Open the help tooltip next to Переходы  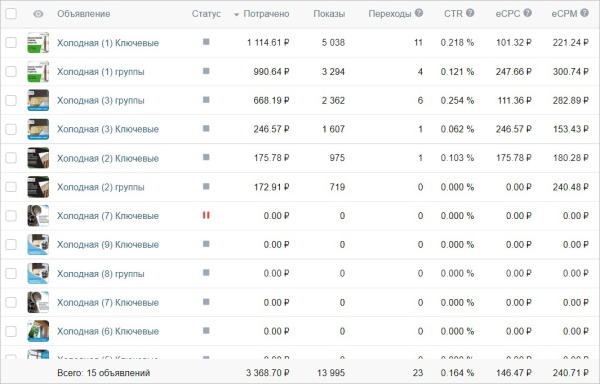pyautogui.click(x=419, y=13)
